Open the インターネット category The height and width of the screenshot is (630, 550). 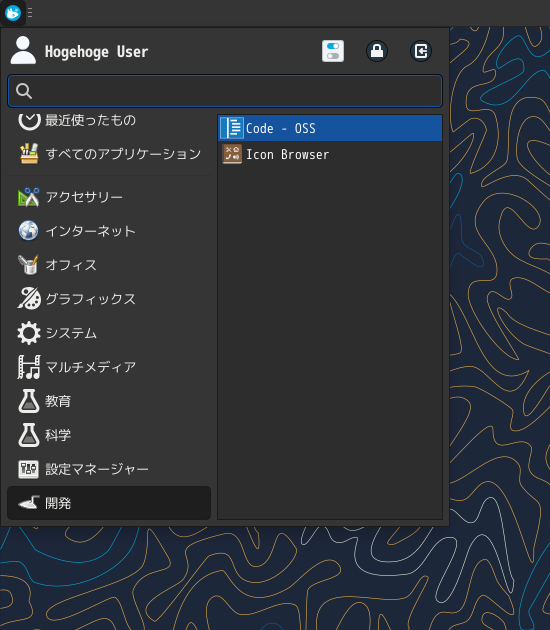tap(109, 231)
